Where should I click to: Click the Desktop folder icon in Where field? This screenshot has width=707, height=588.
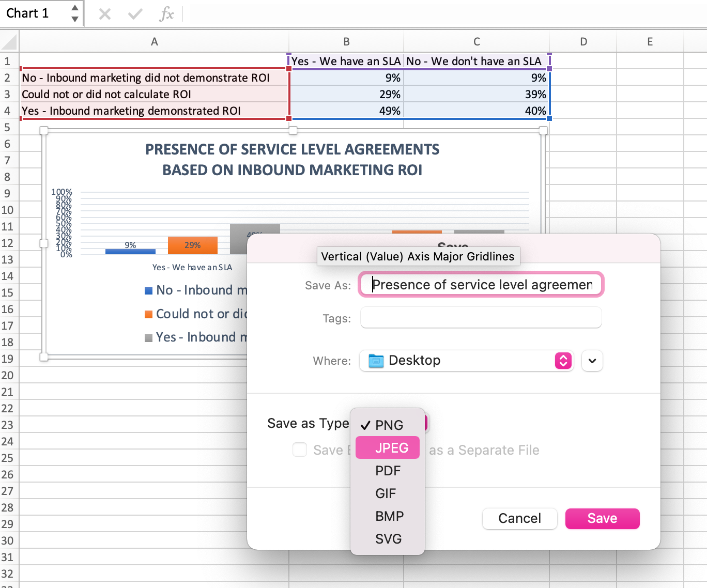point(376,361)
